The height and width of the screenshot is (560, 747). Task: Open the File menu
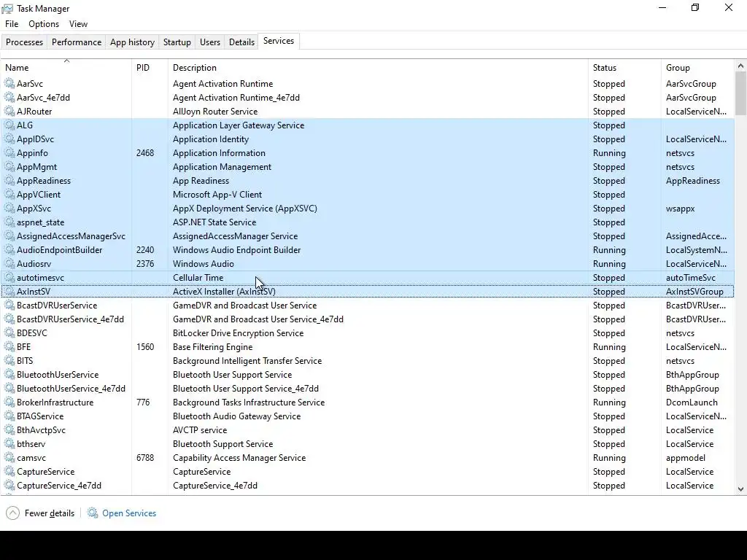[x=12, y=24]
